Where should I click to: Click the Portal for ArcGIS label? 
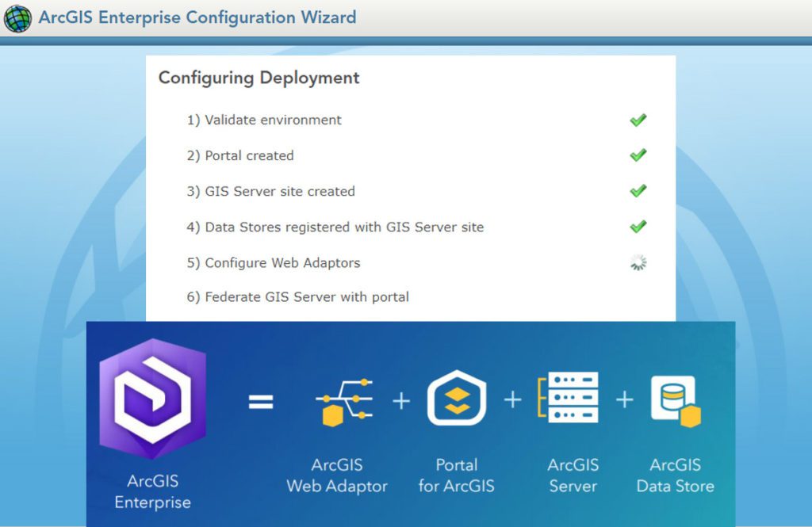click(456, 475)
